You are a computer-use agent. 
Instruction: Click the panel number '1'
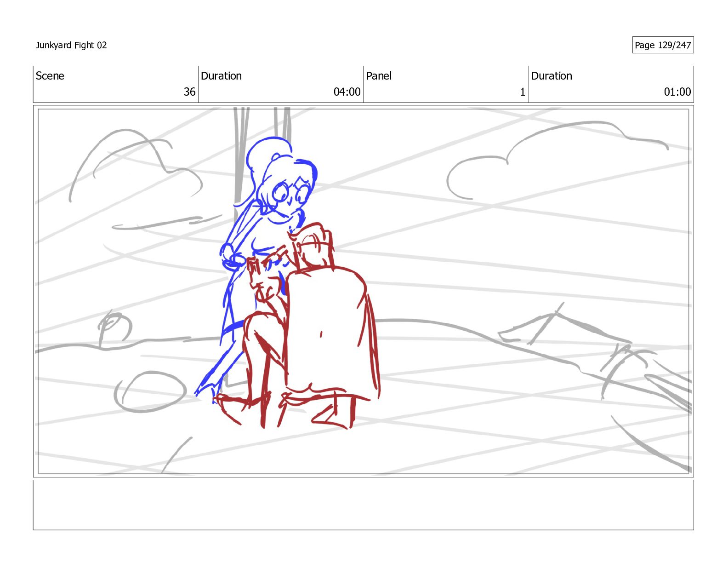(523, 92)
